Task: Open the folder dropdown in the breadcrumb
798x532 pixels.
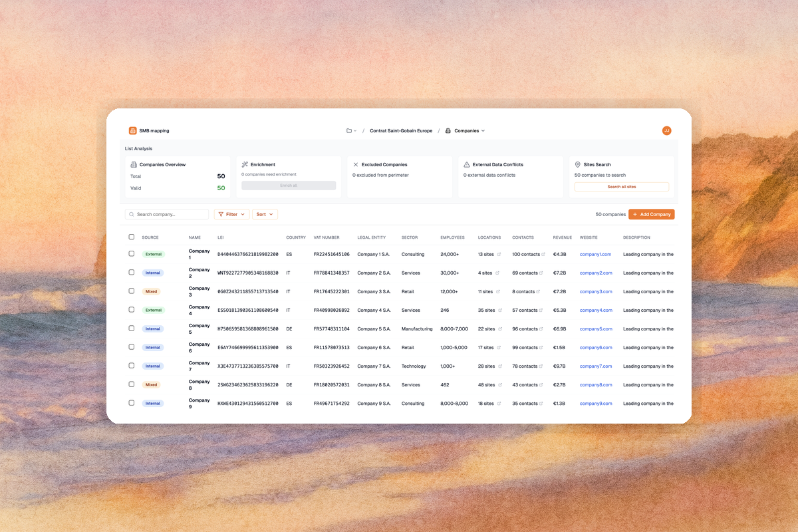Action: 351,131
